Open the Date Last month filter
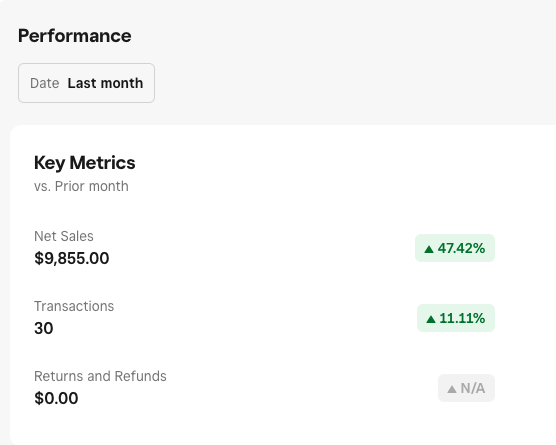This screenshot has height=445, width=556. 86,83
